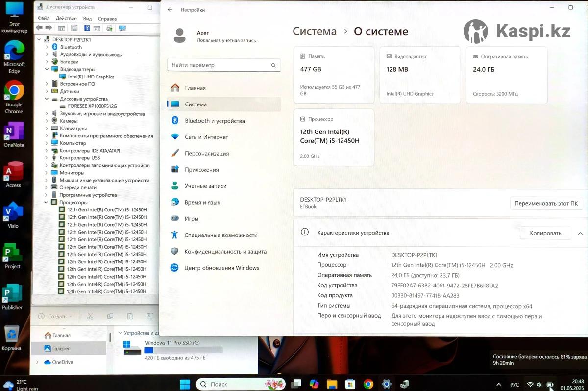Screen dimensions: 588x391
Task: Open Персонализация settings section
Action: pos(224,154)
